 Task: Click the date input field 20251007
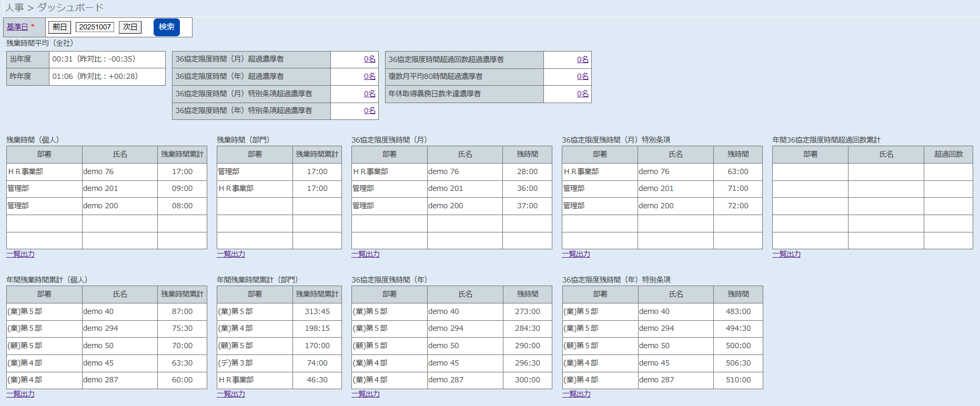tap(95, 27)
